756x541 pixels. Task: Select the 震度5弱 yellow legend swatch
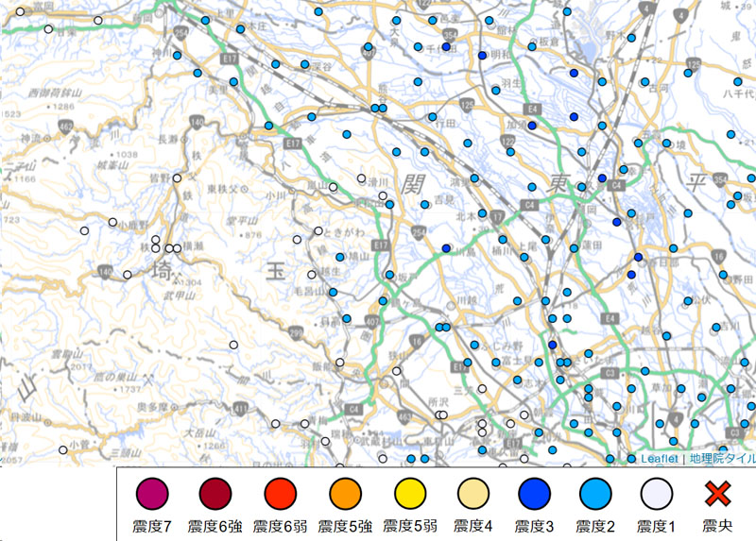pos(410,494)
